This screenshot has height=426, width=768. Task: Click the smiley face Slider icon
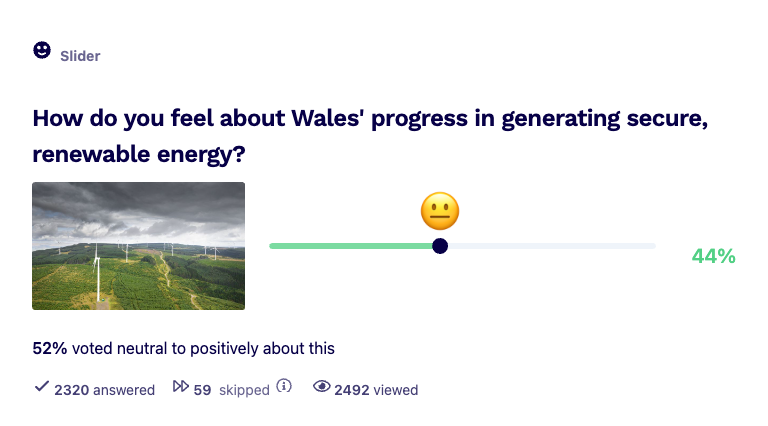[x=42, y=50]
